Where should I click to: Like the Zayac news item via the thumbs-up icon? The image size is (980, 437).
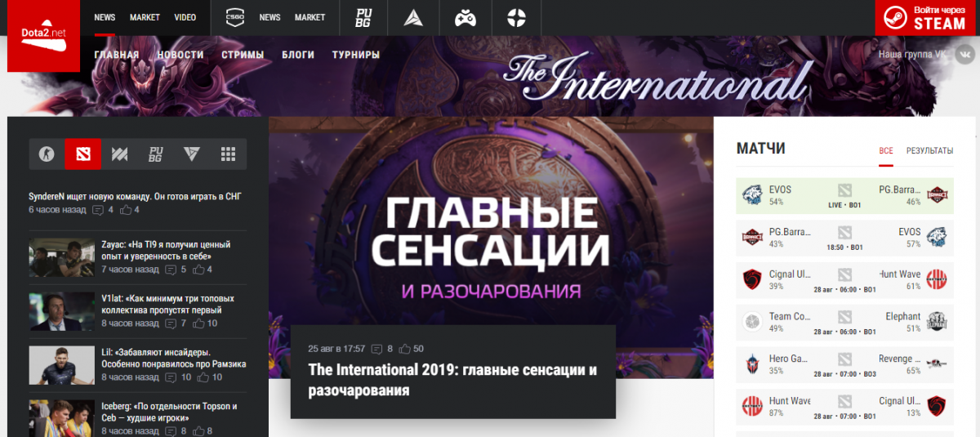198,270
